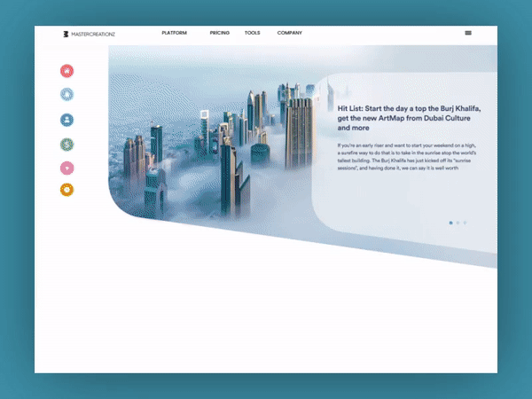Open the Hit List Burj Khalifa headline
Viewport: 532px width, 399px height.
pyautogui.click(x=403, y=116)
